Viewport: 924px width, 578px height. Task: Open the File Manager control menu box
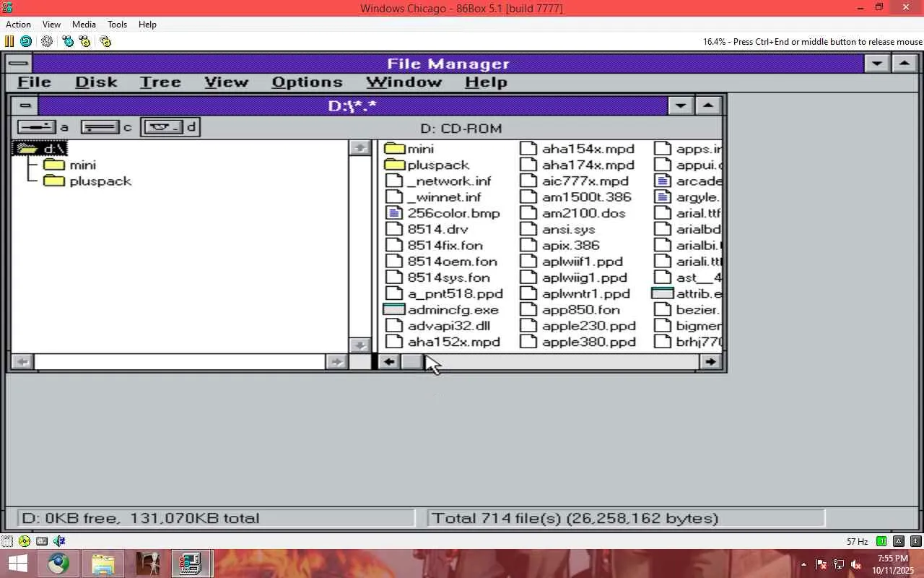19,64
